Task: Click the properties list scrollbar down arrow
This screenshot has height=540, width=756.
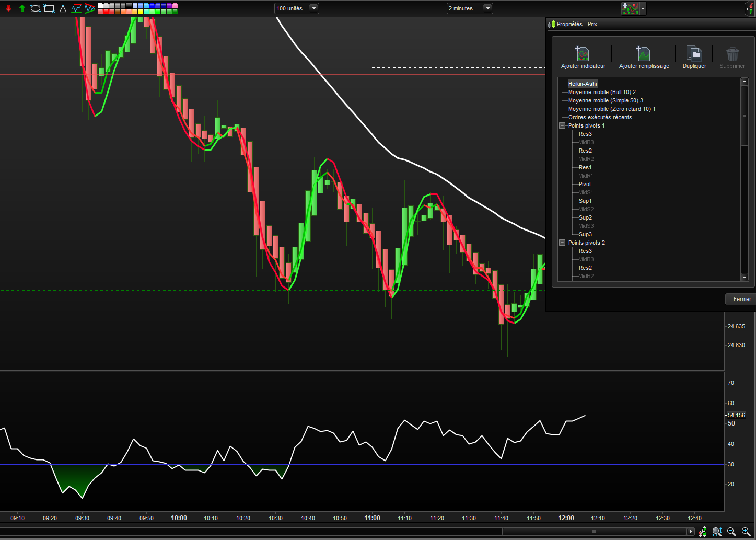Action: point(745,277)
